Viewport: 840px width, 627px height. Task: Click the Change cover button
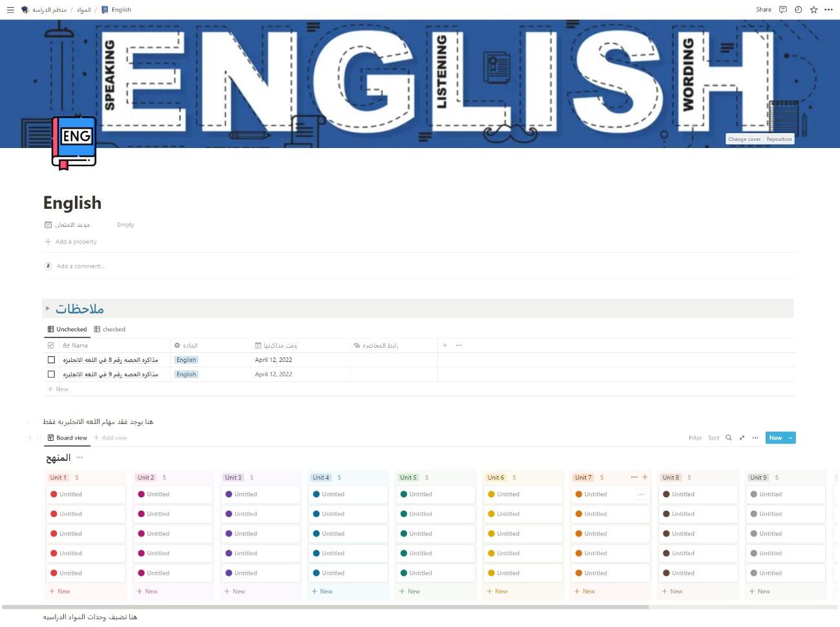(x=744, y=139)
